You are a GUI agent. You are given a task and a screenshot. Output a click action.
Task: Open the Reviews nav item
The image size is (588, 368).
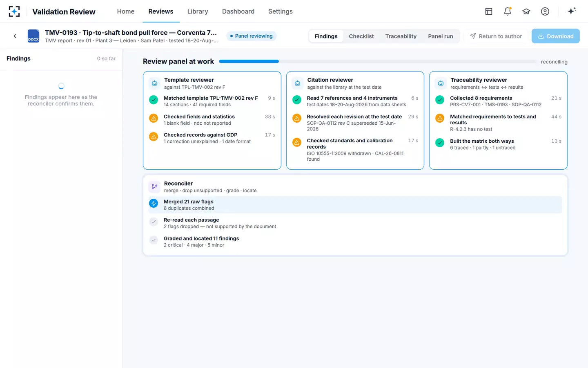(161, 11)
